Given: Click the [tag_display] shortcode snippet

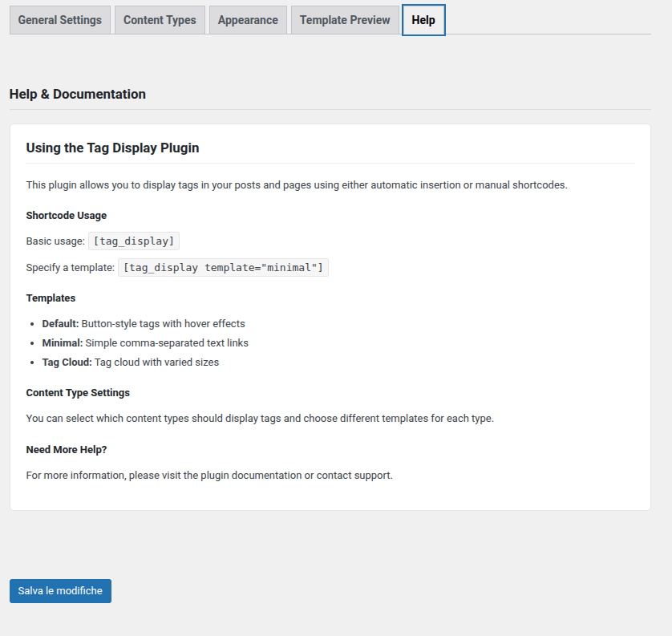Looking at the screenshot, I should tap(134, 241).
